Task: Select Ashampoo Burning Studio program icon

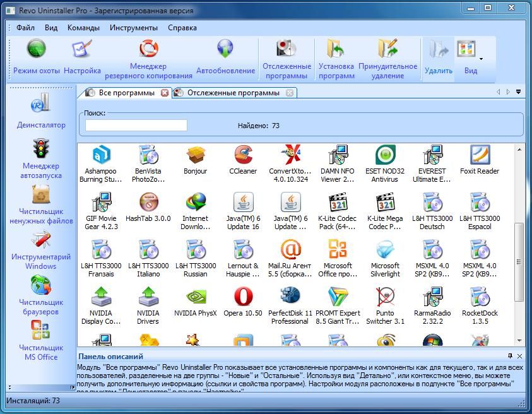Action: coord(101,155)
